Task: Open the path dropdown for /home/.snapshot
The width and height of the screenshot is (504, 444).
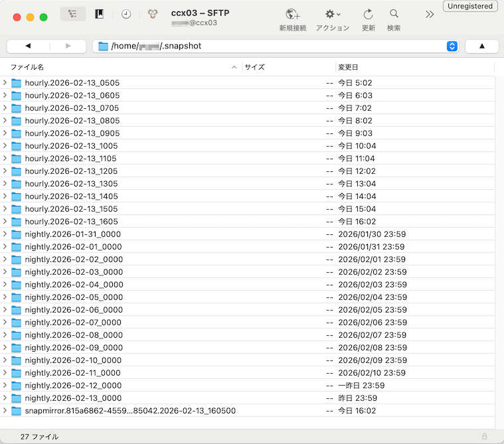Action: coord(452,46)
